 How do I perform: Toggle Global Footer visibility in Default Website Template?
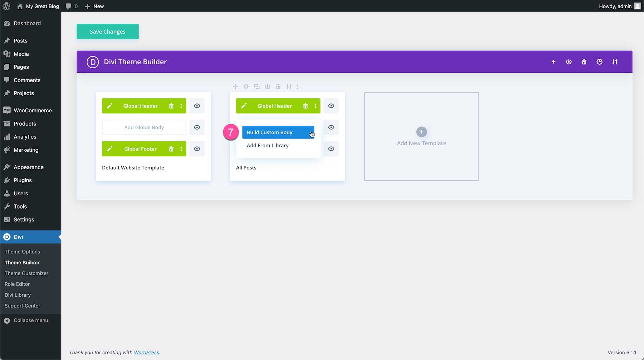coord(197,149)
